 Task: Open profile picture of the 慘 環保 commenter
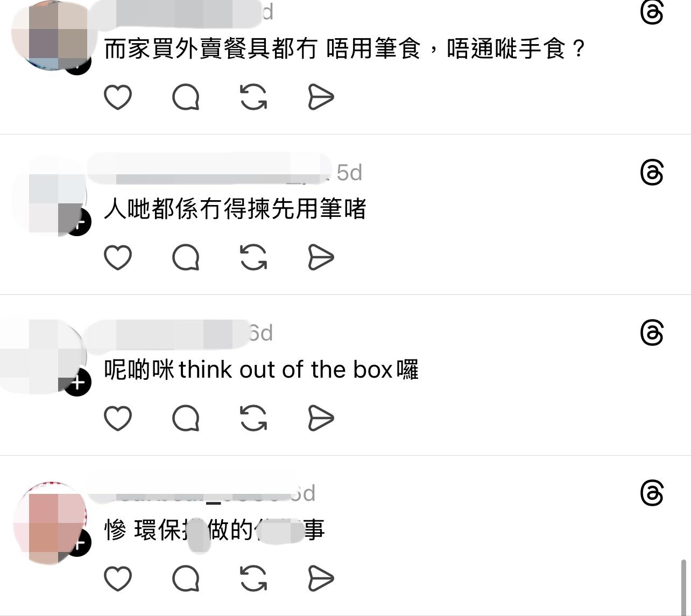[50, 522]
